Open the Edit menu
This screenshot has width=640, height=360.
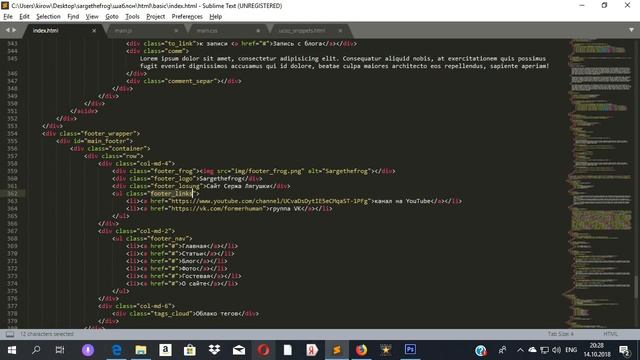(x=24, y=16)
